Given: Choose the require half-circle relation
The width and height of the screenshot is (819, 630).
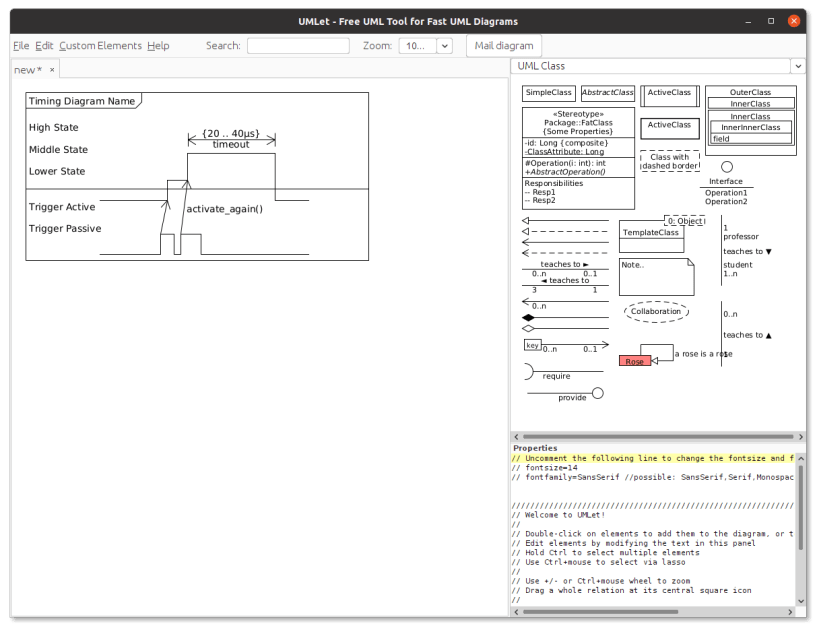Looking at the screenshot, I should coord(563,372).
